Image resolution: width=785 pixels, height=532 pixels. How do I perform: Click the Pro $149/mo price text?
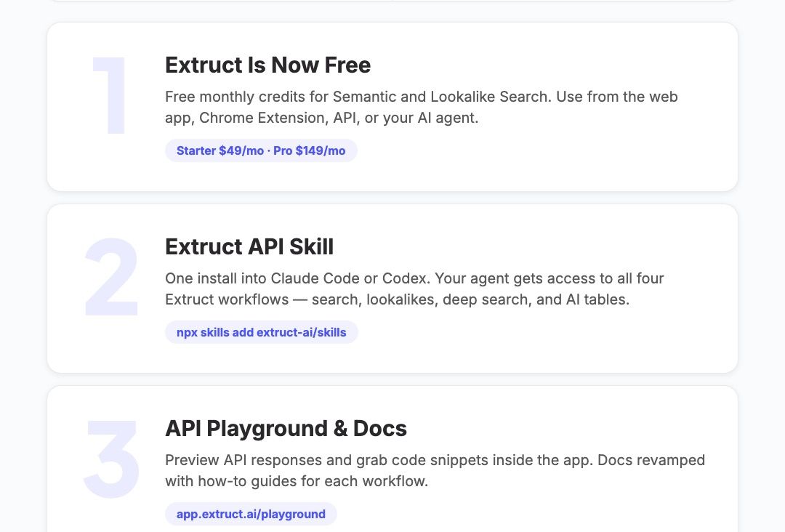click(309, 150)
